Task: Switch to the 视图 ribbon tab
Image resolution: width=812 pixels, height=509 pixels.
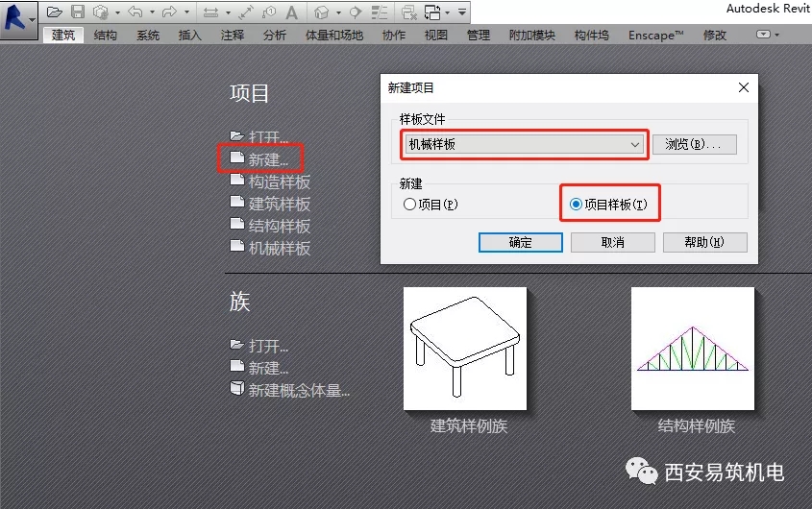Action: 436,35
